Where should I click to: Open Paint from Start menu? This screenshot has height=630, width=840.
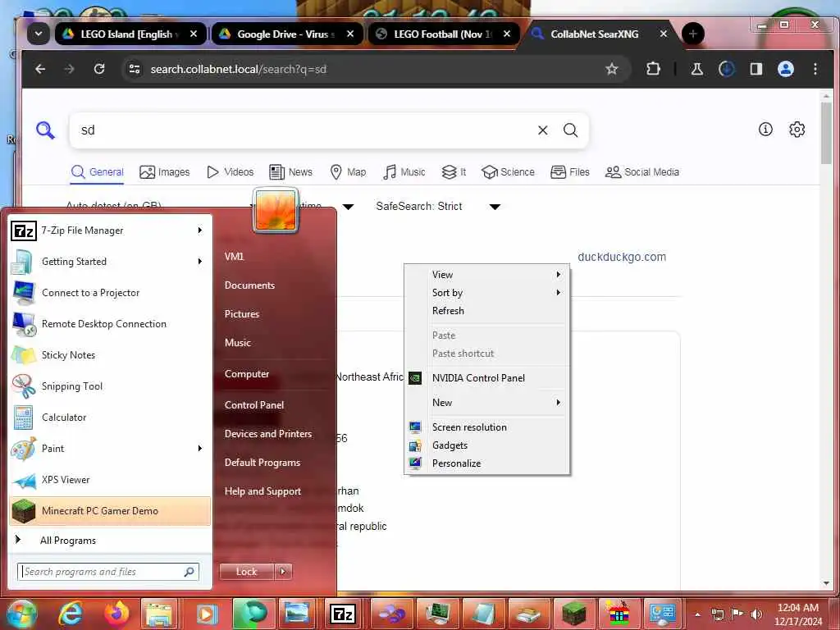tap(110, 449)
